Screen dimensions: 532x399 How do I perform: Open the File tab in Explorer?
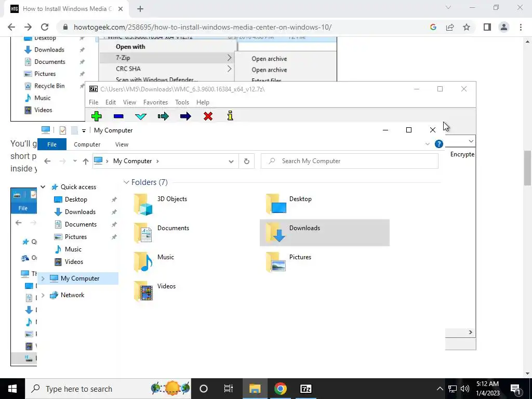pyautogui.click(x=52, y=144)
